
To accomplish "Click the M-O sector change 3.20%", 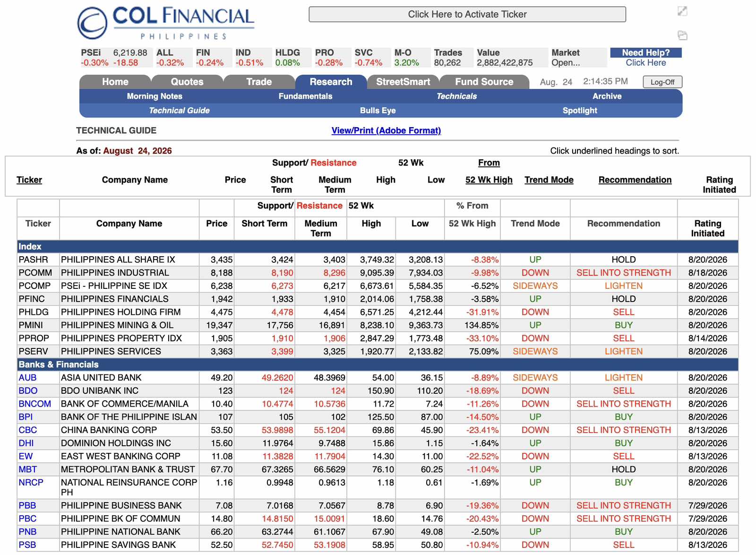I will [x=407, y=62].
